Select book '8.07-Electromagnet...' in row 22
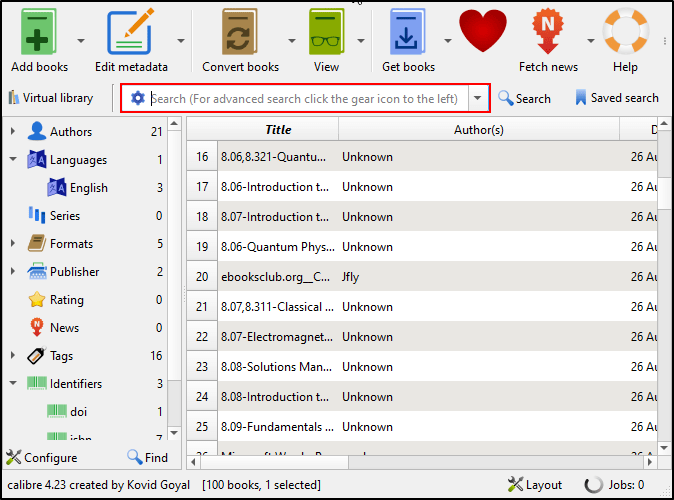The width and height of the screenshot is (674, 500). tap(277, 337)
